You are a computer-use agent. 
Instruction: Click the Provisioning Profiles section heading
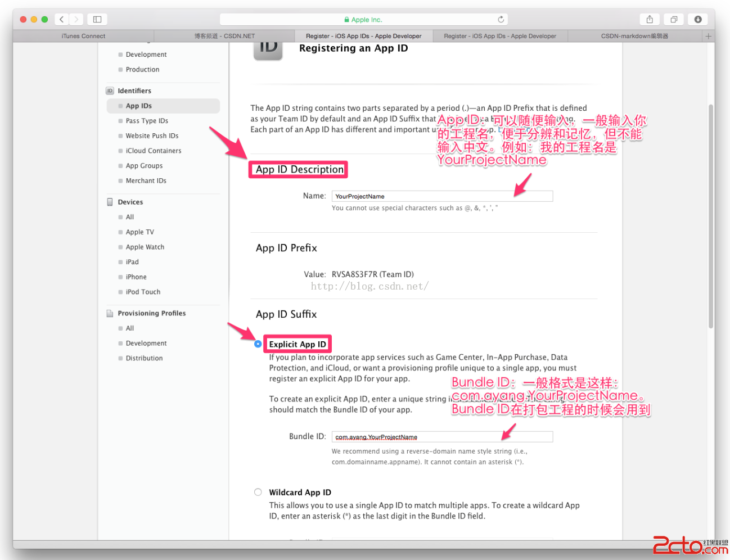tap(152, 313)
